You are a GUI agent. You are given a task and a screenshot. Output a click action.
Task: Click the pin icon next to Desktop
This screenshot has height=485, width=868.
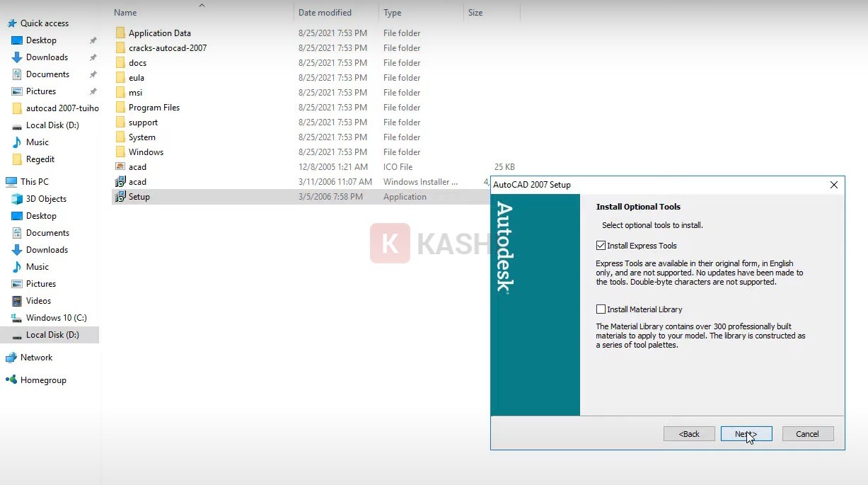coord(93,40)
